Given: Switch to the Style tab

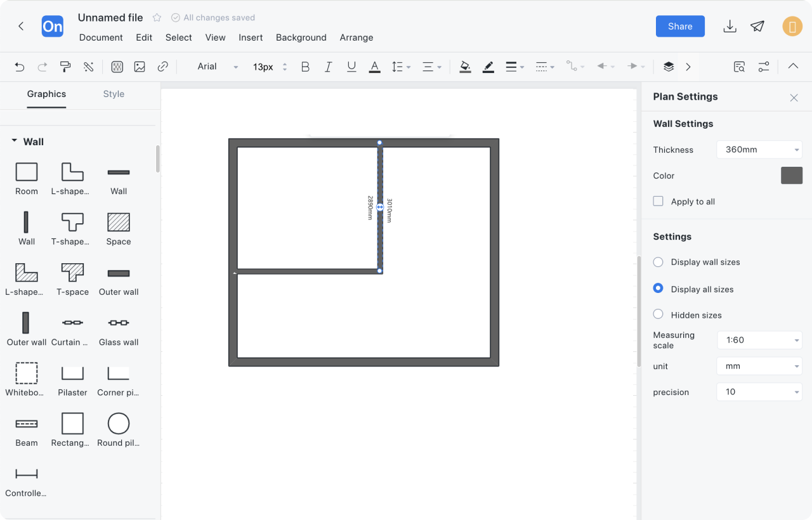Looking at the screenshot, I should (x=114, y=94).
